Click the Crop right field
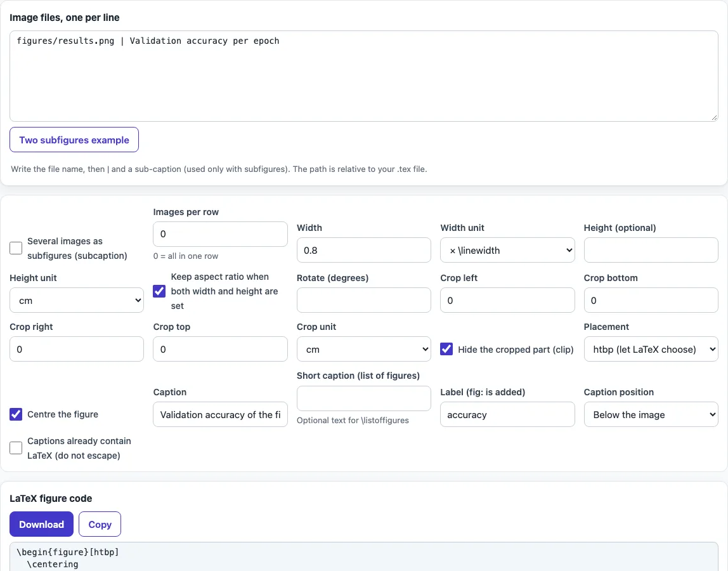The height and width of the screenshot is (571, 728). click(x=77, y=350)
